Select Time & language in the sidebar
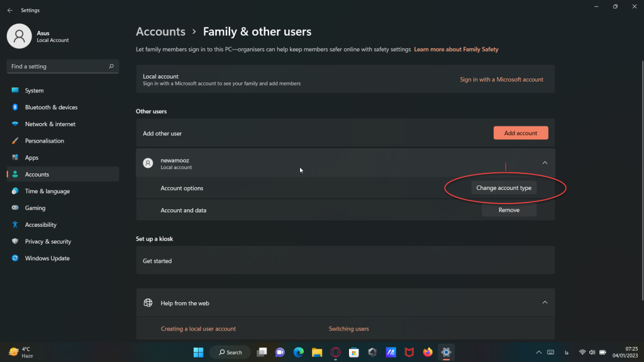Viewport: 644px width, 362px height. (47, 191)
